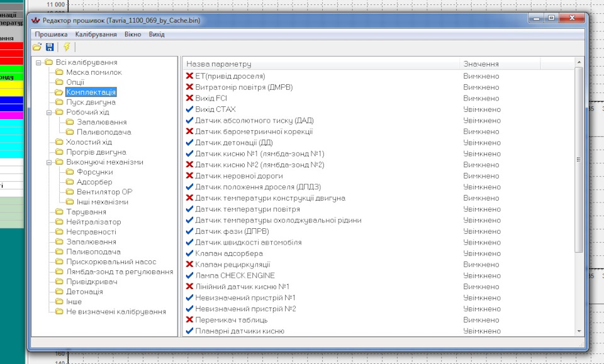
Task: Select Не визначені калібрування tree item
Action: pos(116,312)
